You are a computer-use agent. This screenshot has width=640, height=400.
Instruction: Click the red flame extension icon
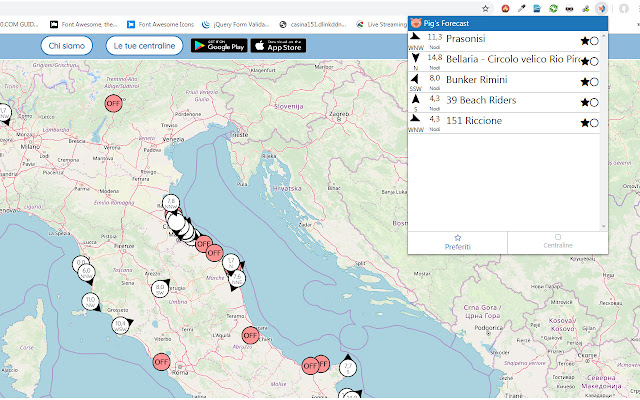505,8
